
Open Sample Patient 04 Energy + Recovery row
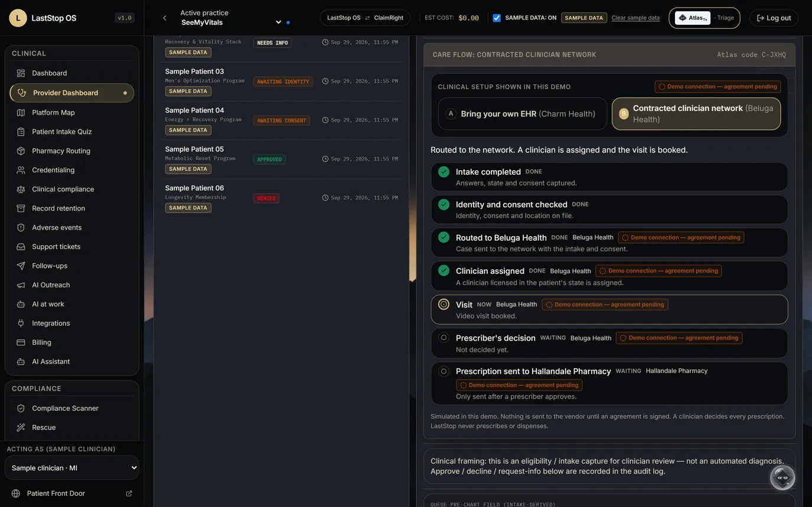coord(282,120)
